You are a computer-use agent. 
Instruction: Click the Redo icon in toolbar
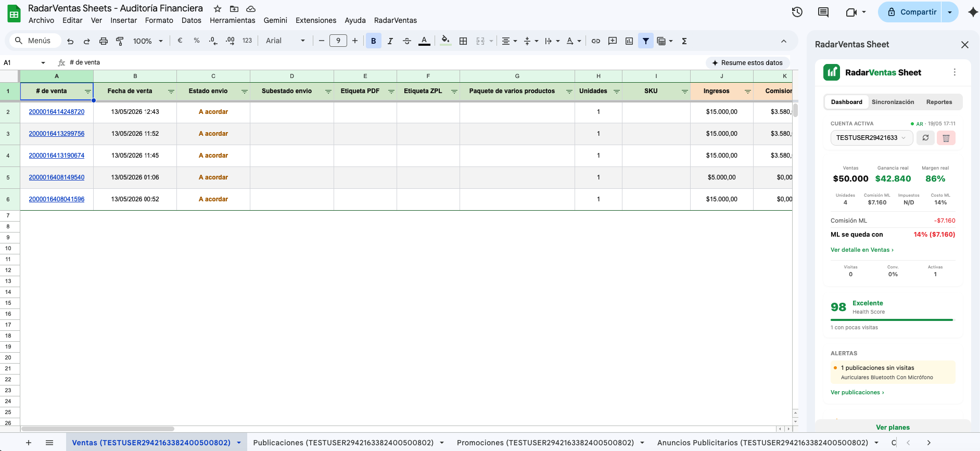87,41
